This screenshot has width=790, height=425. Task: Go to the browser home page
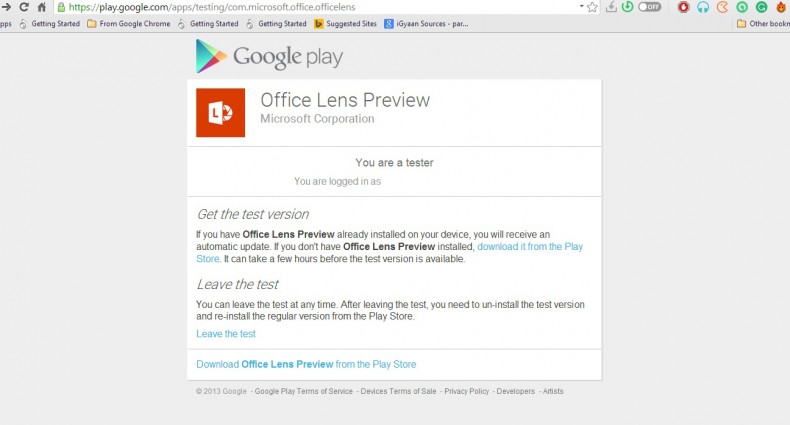click(x=41, y=6)
